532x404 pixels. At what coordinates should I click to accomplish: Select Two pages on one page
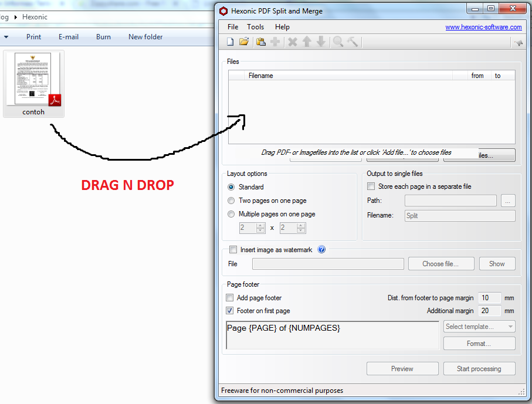pyautogui.click(x=231, y=201)
